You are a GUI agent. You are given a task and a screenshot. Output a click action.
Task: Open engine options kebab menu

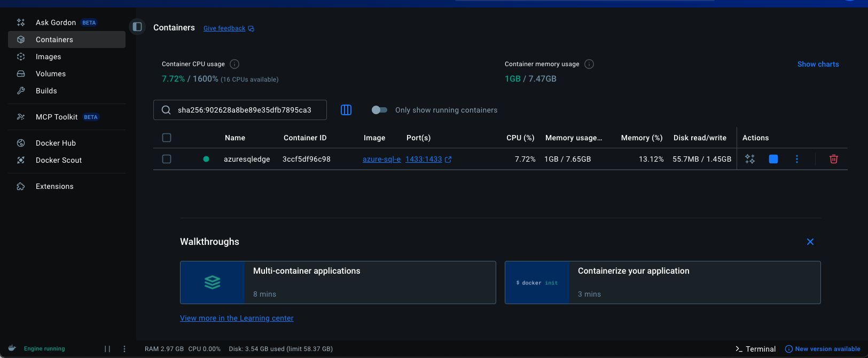[124, 349]
